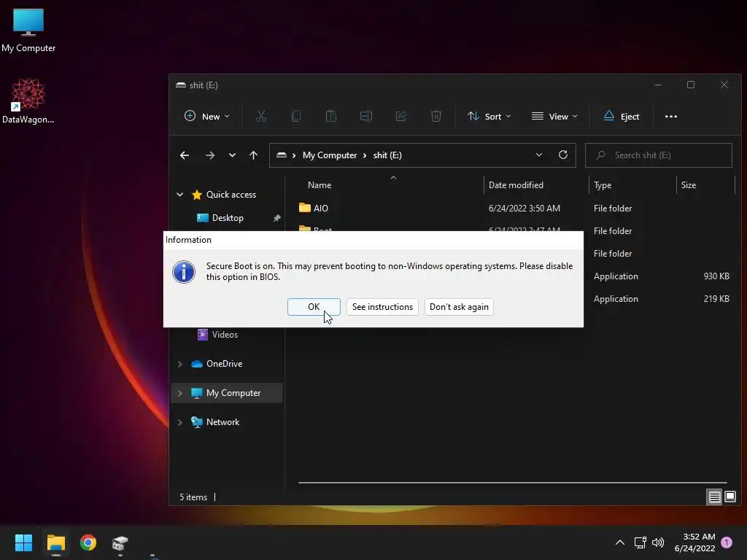Screen dimensions: 747x560
Task: Sort by the Size column header
Action: tap(689, 185)
